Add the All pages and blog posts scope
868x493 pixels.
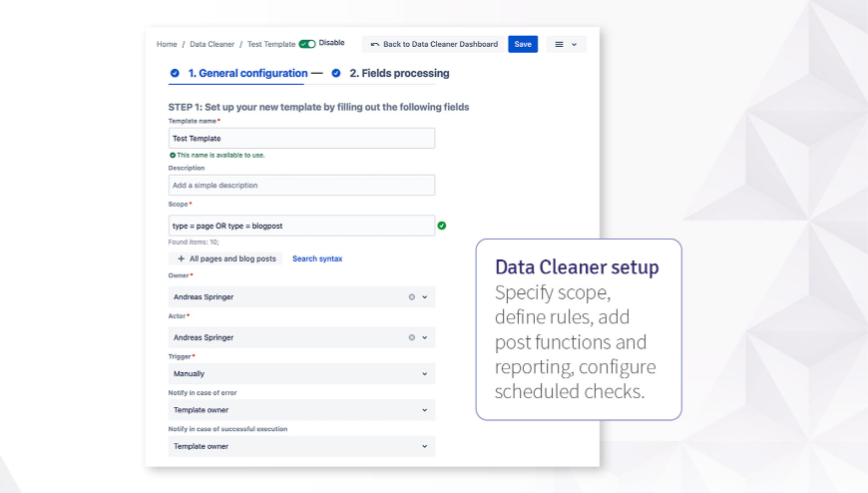pyautogui.click(x=226, y=258)
